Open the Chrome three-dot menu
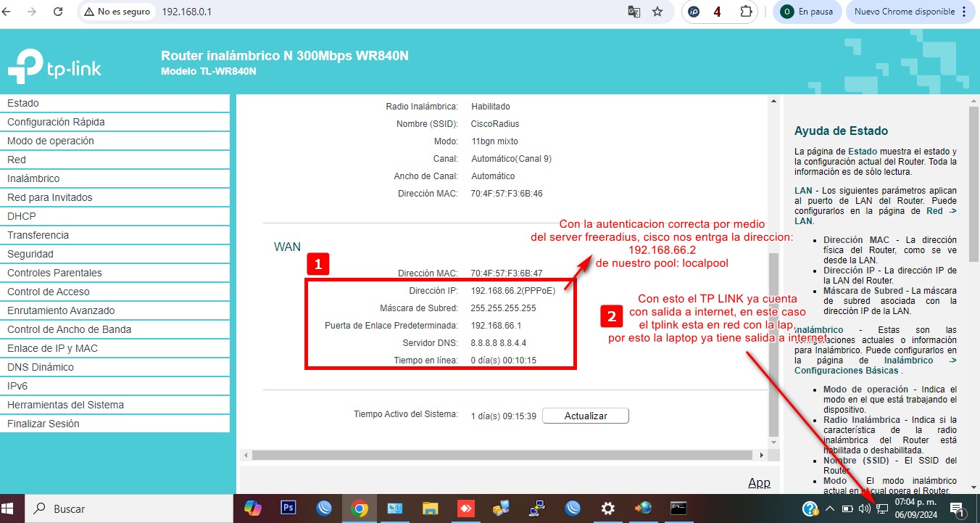Screen dimensions: 980x523 point(963,12)
